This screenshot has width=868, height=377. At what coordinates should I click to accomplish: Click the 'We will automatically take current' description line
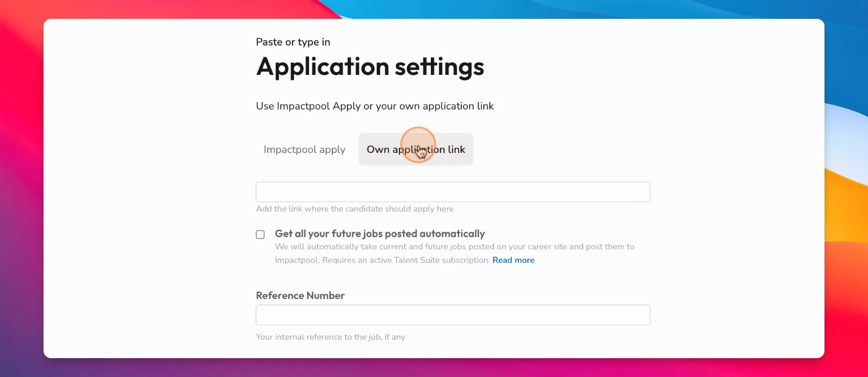pos(454,247)
